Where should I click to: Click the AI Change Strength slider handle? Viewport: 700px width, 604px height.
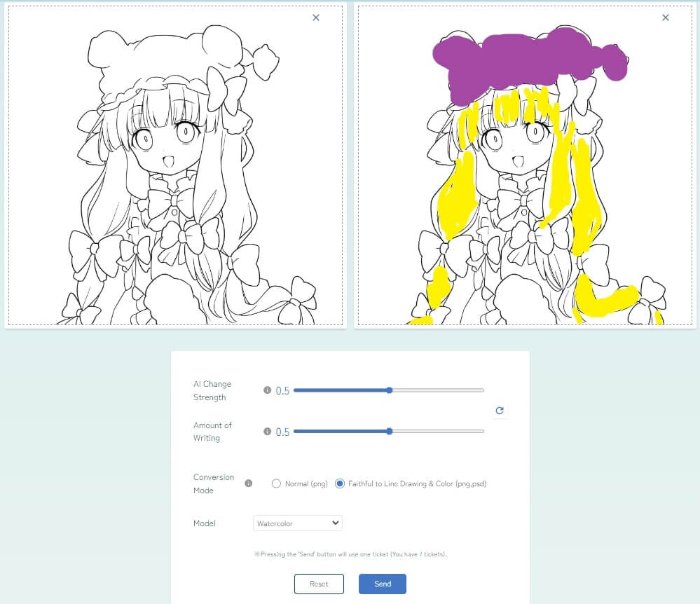(x=390, y=390)
